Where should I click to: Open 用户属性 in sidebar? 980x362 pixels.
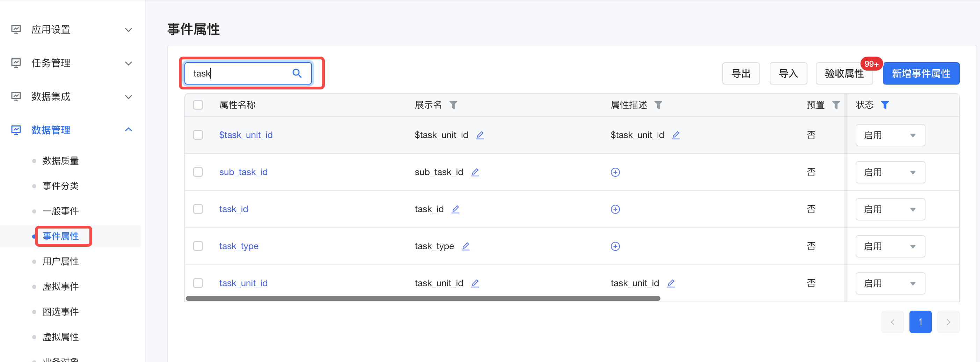(60, 261)
